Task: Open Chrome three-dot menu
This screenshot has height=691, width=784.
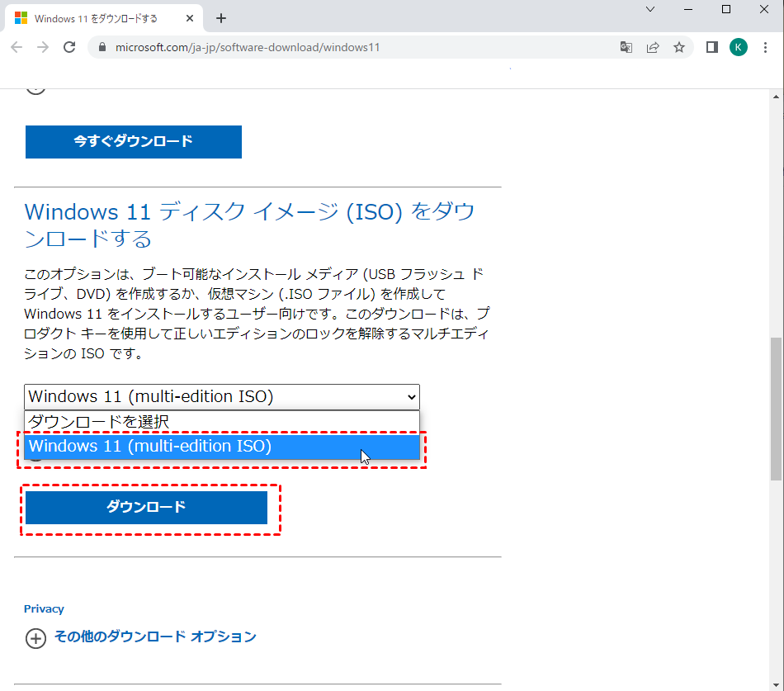Action: 766,48
